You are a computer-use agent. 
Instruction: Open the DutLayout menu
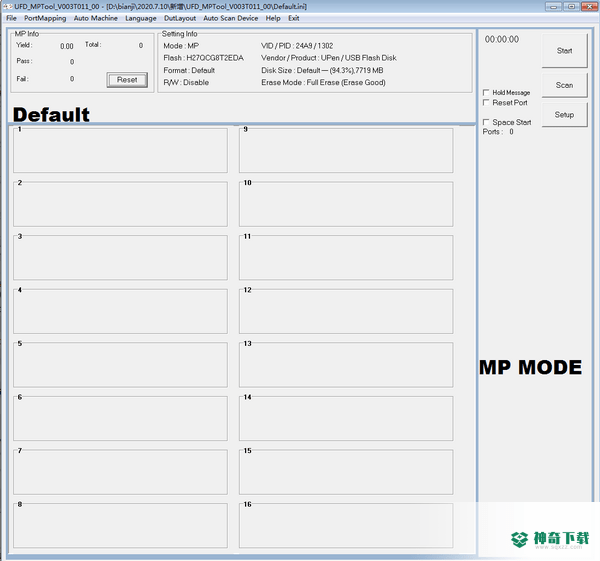point(180,18)
